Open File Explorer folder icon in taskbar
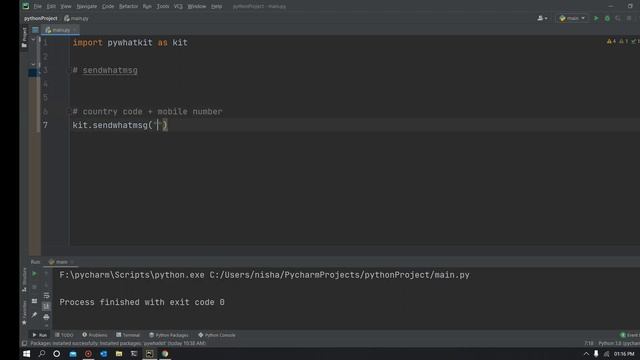640x360 pixels. point(119,354)
